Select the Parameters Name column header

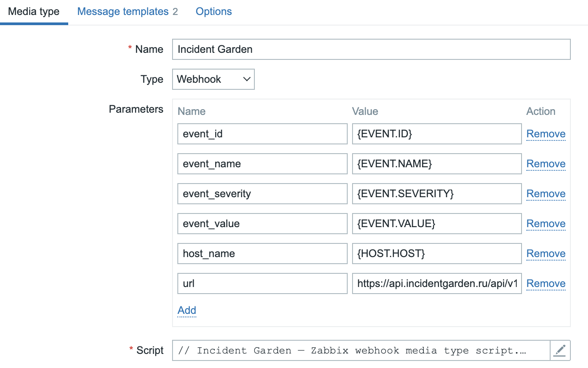click(x=191, y=111)
